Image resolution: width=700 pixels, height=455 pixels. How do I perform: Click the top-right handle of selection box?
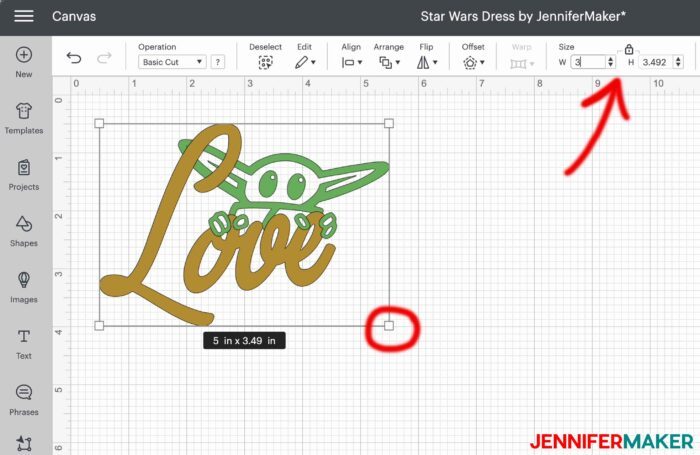(x=389, y=123)
